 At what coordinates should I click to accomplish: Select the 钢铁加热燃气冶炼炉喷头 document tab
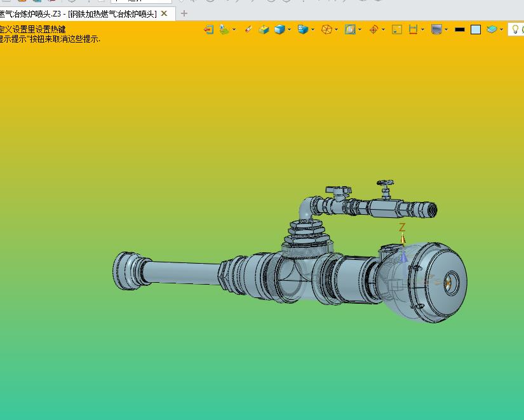point(79,13)
